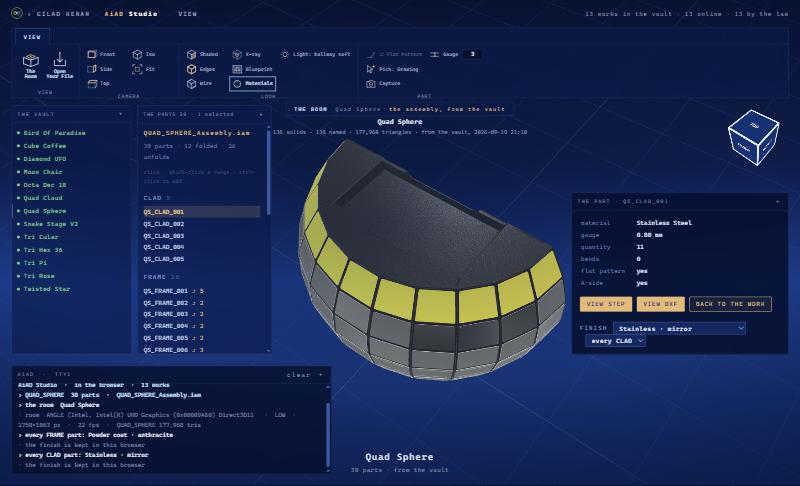Click the parts list scrollbar
Screen dimensions: 800x486
[x=269, y=173]
